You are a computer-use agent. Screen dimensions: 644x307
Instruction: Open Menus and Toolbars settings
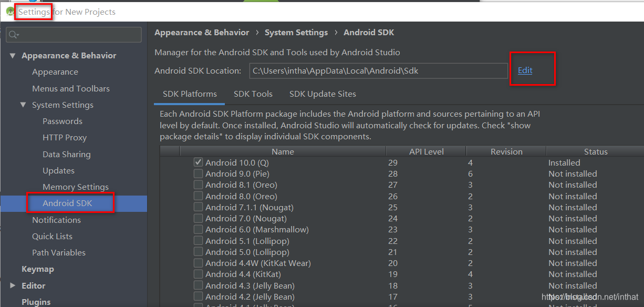(x=71, y=88)
